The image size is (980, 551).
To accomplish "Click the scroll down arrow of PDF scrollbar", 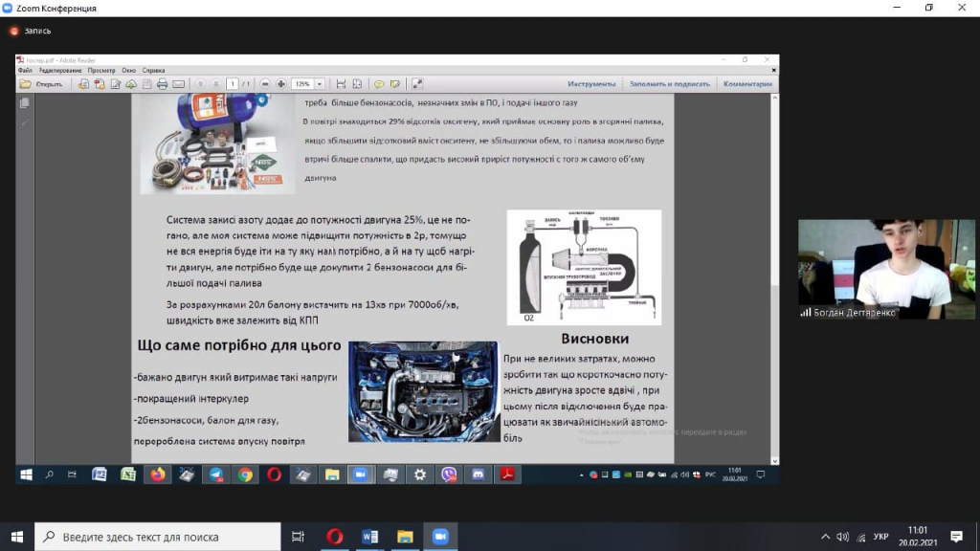I will click(x=775, y=460).
